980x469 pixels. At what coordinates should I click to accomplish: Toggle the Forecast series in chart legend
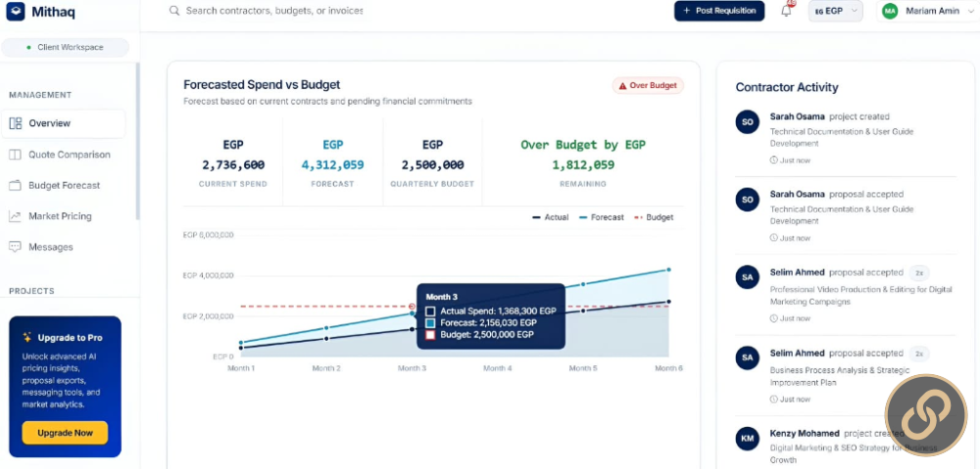coord(602,217)
